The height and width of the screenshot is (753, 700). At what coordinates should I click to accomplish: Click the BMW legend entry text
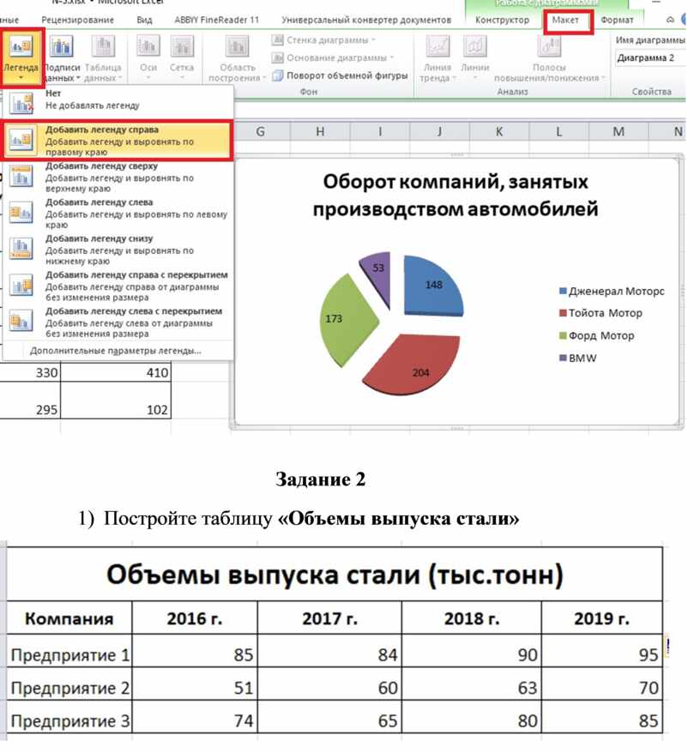click(x=582, y=358)
